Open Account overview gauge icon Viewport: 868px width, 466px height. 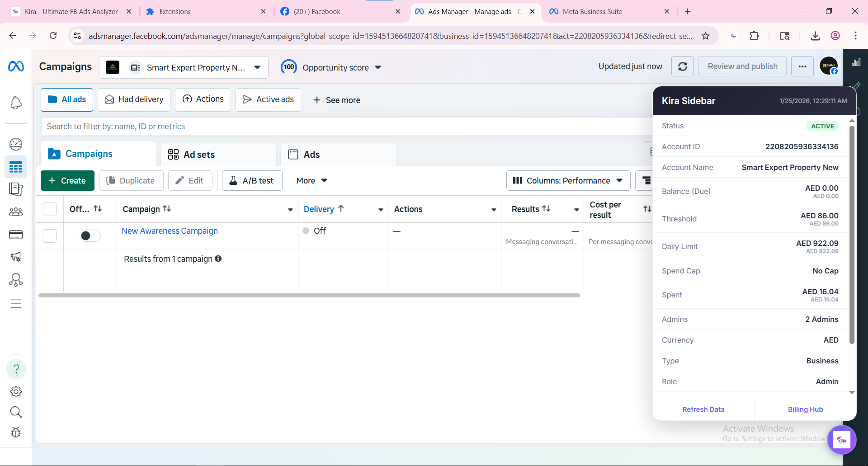(x=16, y=144)
